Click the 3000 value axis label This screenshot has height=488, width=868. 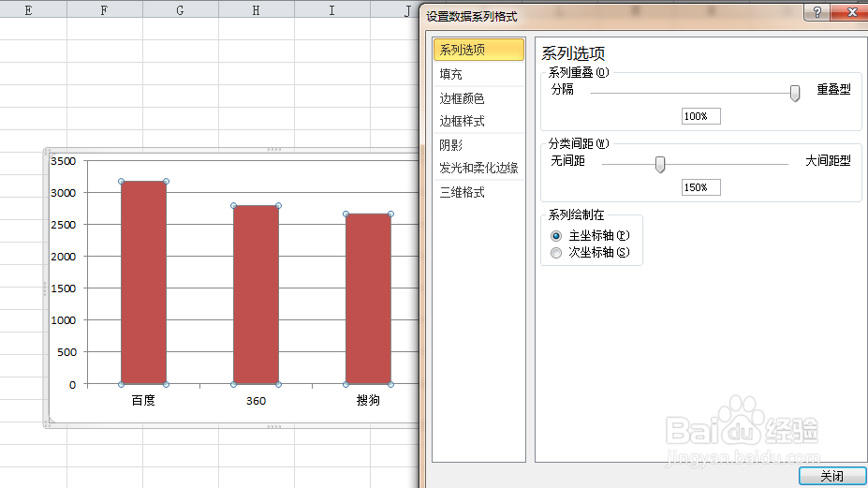point(63,193)
